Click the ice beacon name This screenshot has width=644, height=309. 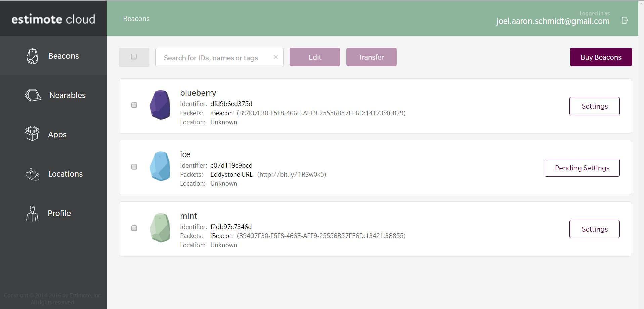tap(185, 154)
